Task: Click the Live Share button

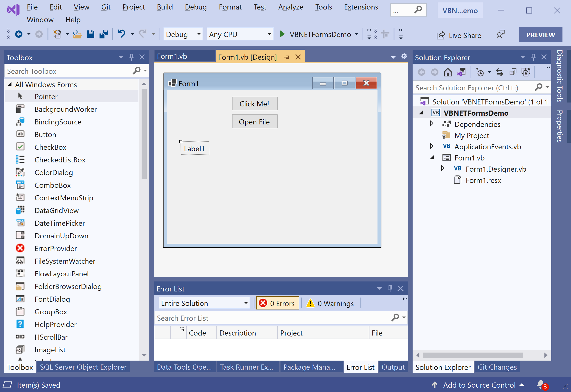Action: click(x=459, y=35)
